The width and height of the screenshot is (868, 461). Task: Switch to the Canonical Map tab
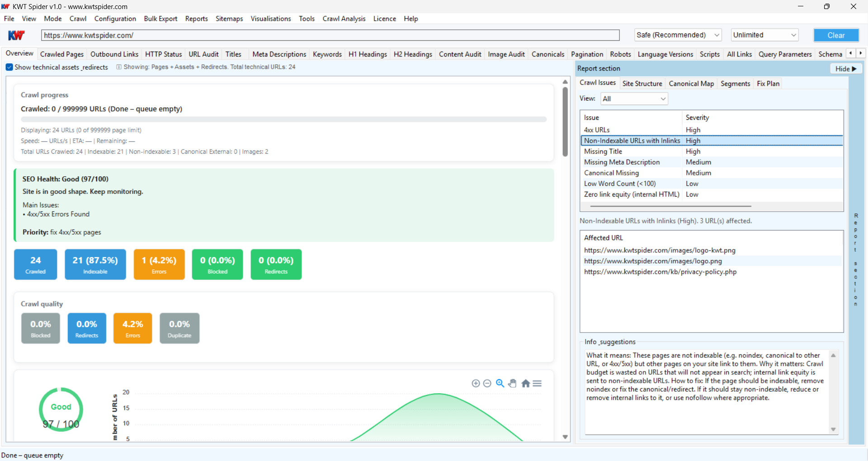tap(691, 84)
